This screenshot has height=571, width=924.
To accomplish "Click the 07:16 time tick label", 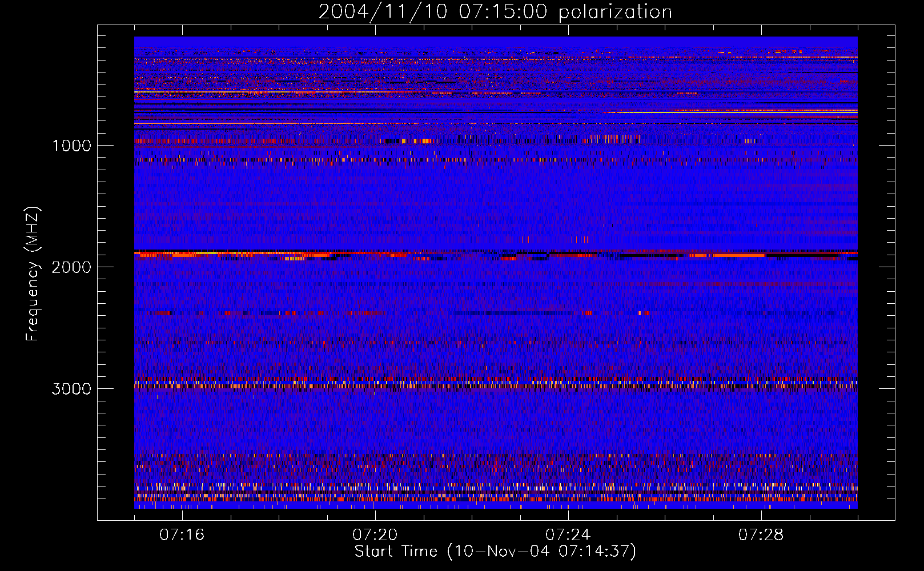I will [x=182, y=535].
